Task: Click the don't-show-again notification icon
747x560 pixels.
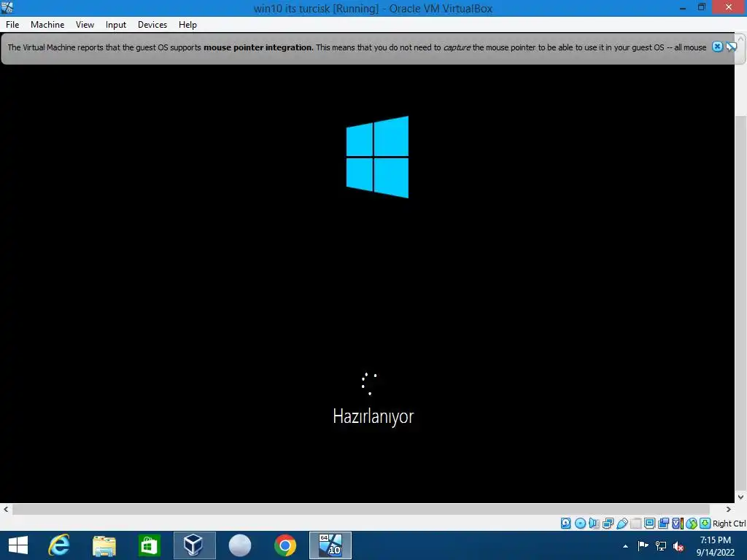Action: [x=731, y=47]
